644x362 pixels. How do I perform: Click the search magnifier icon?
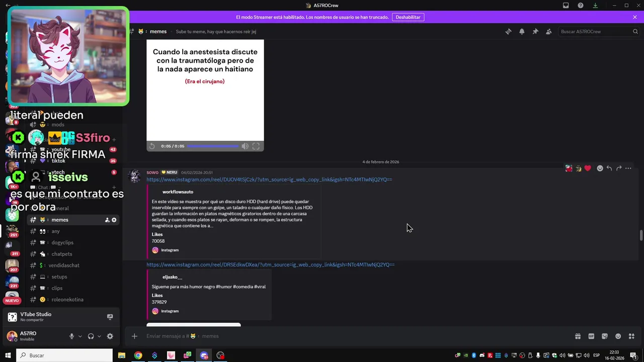click(635, 31)
